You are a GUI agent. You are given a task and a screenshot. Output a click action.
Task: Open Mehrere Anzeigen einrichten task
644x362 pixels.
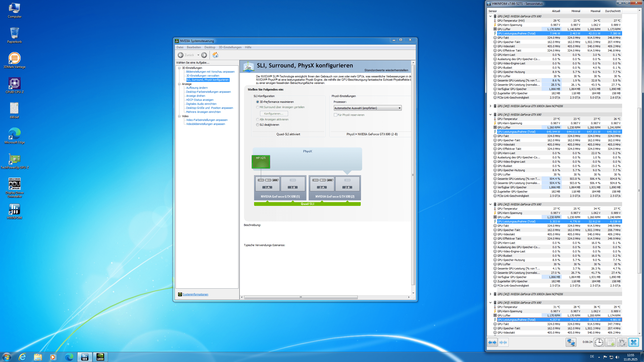pos(203,112)
